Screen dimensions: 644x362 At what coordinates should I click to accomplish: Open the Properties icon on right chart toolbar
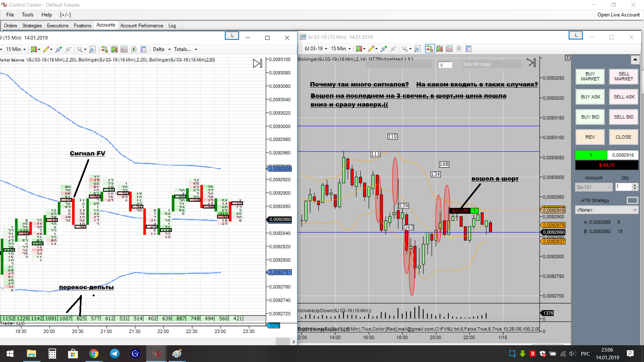coord(469,49)
